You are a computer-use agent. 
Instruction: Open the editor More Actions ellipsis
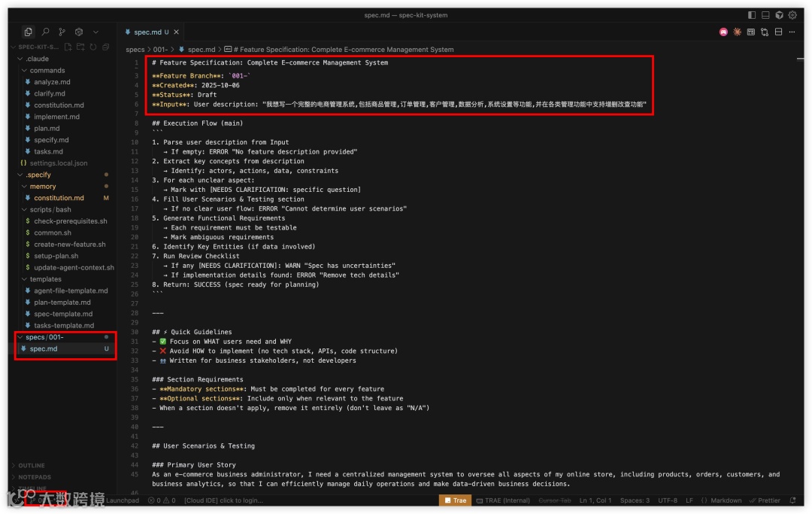792,32
